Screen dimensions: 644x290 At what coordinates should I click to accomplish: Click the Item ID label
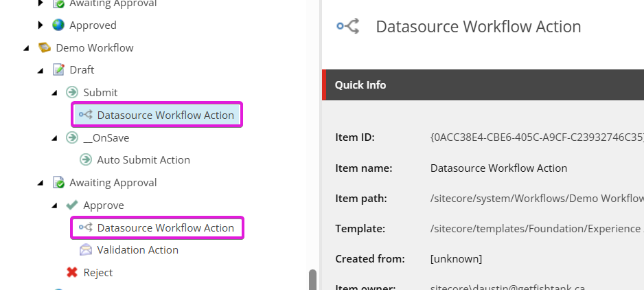tap(355, 137)
